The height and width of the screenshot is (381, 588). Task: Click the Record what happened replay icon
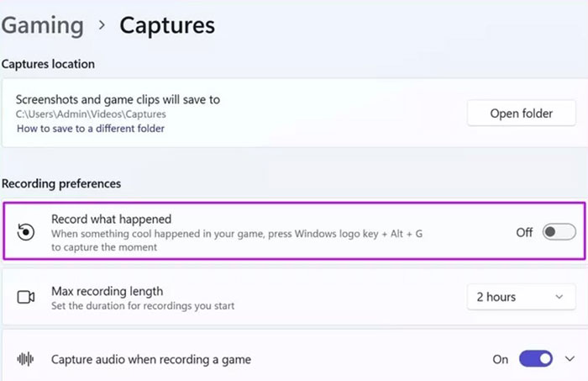26,232
